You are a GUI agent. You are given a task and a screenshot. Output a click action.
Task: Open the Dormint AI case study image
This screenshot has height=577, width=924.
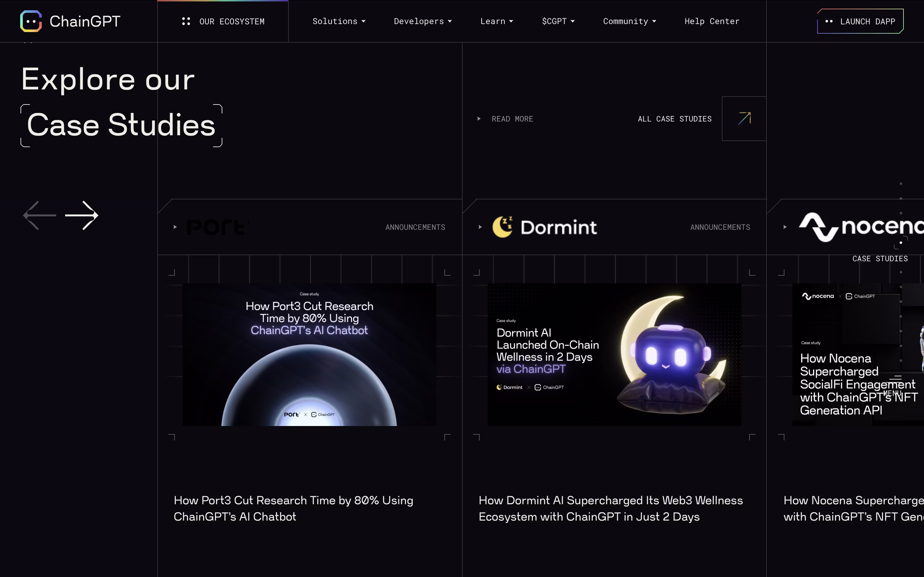[614, 355]
